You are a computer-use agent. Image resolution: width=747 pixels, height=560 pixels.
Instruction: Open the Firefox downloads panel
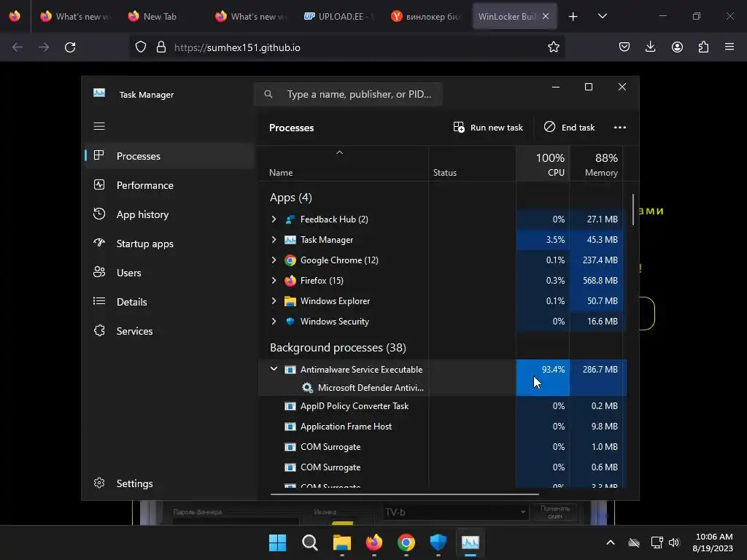(x=650, y=47)
